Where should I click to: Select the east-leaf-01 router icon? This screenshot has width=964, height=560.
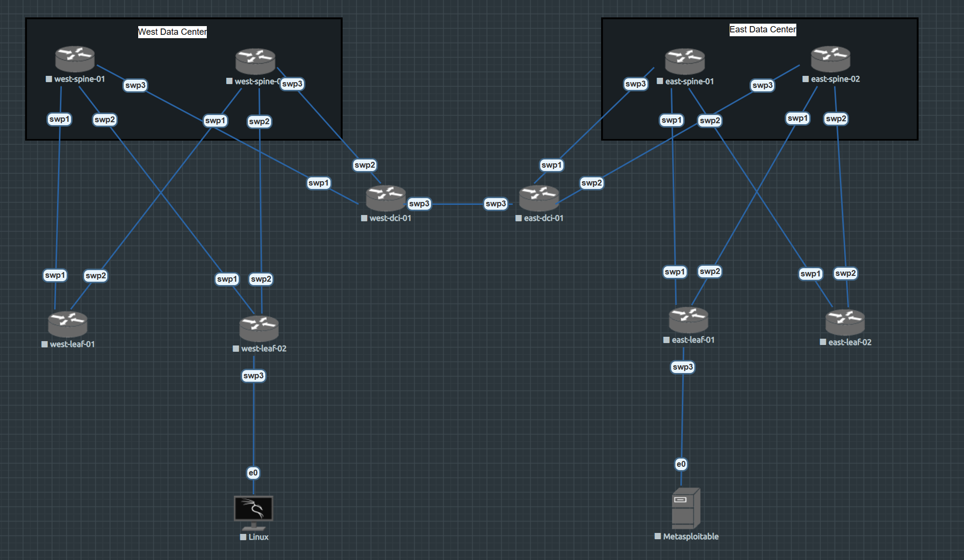click(x=689, y=320)
